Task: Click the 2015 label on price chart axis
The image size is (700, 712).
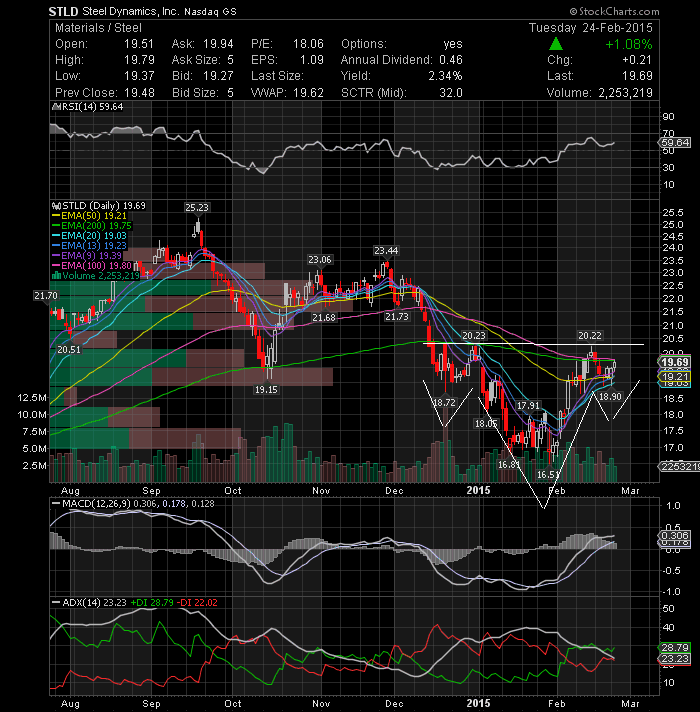Action: pos(478,490)
